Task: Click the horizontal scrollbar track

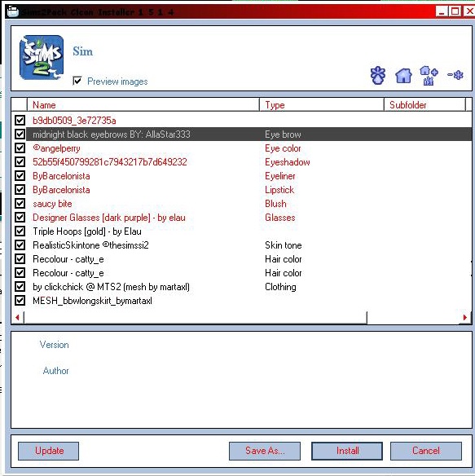Action: click(x=413, y=318)
